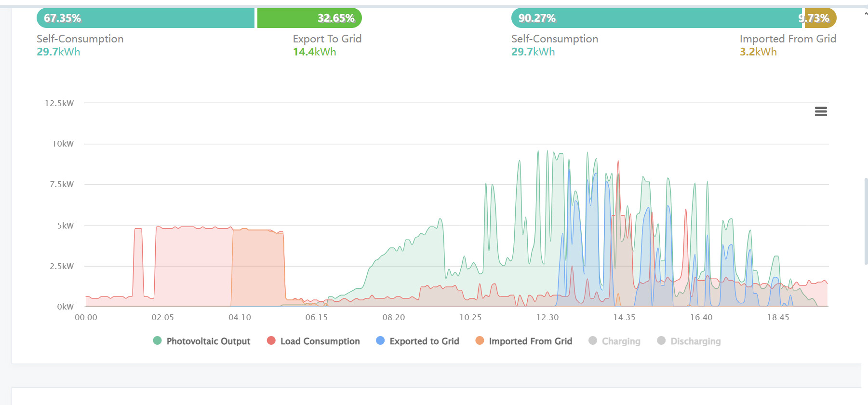
Task: Show the Discharging series via the legend
Action: (695, 341)
